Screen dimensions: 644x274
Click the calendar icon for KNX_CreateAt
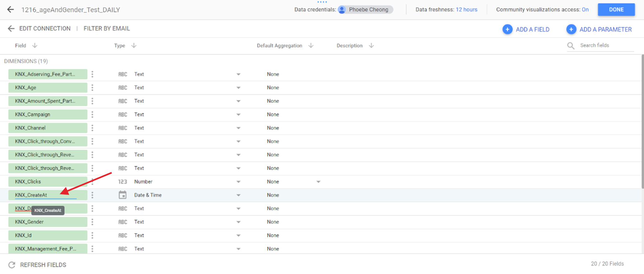pyautogui.click(x=123, y=195)
